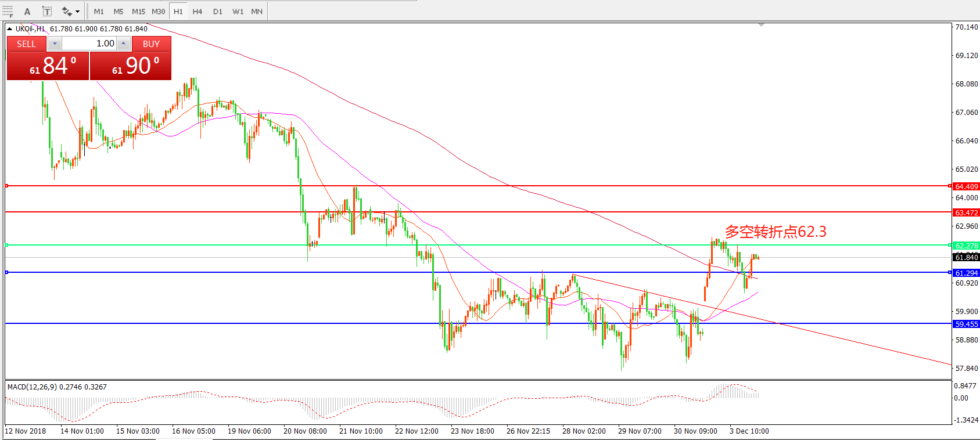Switch to the M15 timeframe

138,11
